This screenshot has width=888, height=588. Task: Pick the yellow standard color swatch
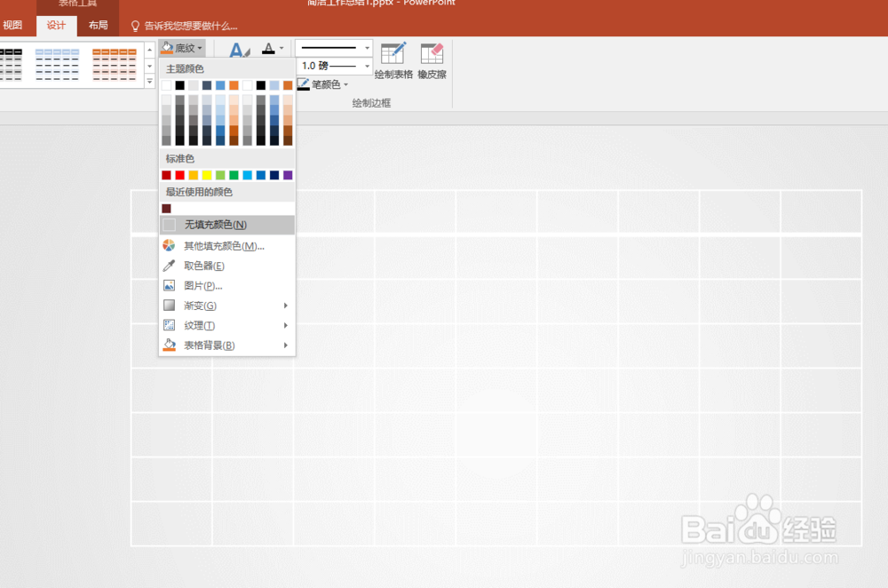point(207,175)
